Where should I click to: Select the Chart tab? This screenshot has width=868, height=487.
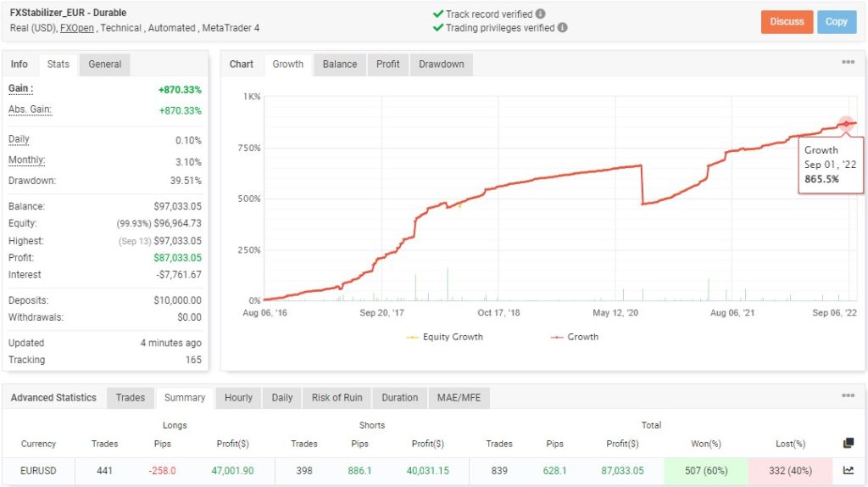click(242, 64)
